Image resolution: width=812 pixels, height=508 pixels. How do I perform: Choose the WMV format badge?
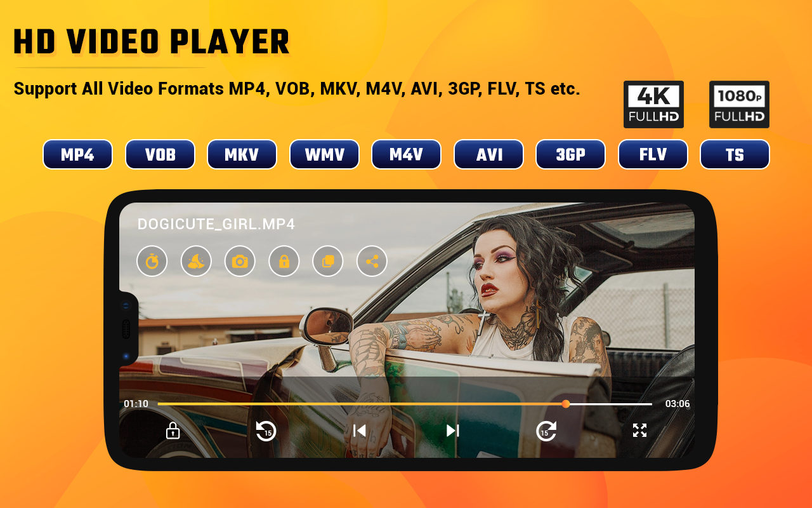[x=324, y=154]
